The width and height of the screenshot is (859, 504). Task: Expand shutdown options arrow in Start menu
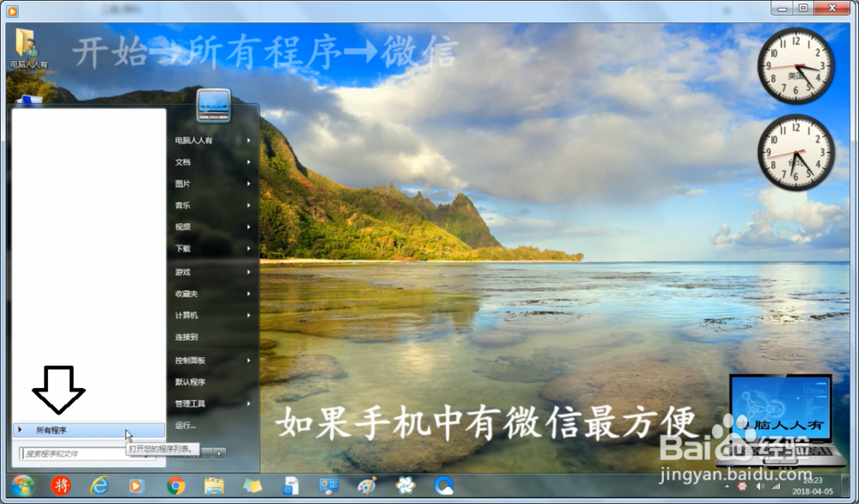pyautogui.click(x=219, y=453)
